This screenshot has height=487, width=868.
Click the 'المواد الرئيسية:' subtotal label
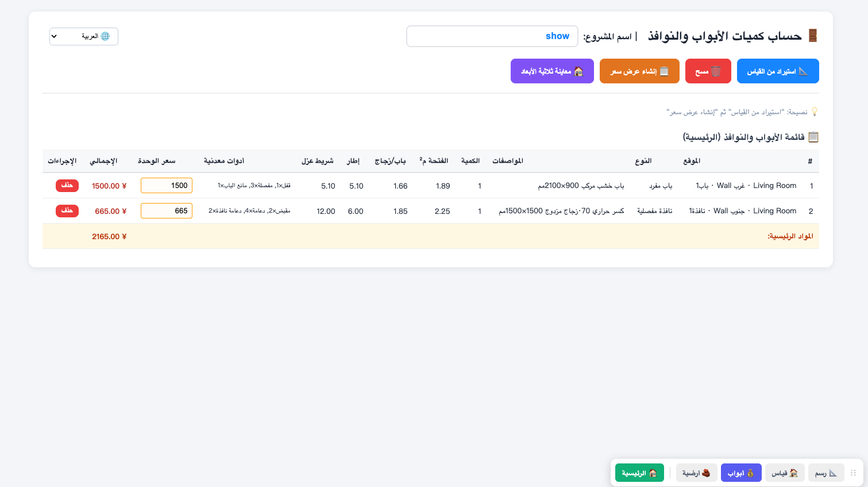[x=790, y=236]
